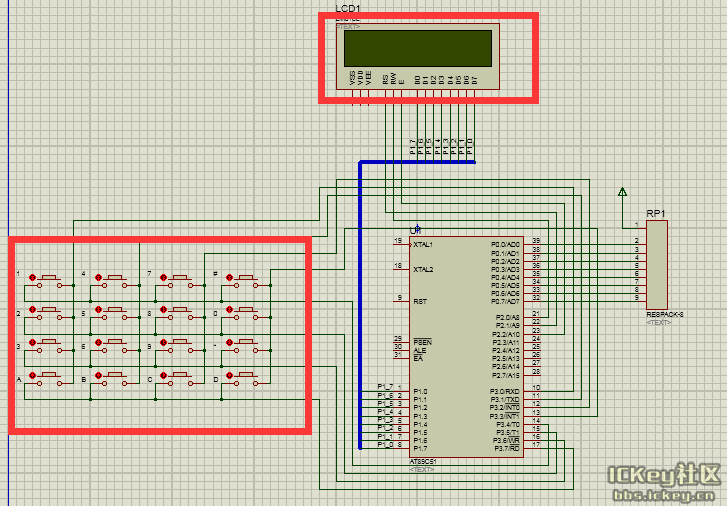This screenshot has width=727, height=506.
Task: Click the P1_7 wire label near pin 1
Action: click(385, 386)
